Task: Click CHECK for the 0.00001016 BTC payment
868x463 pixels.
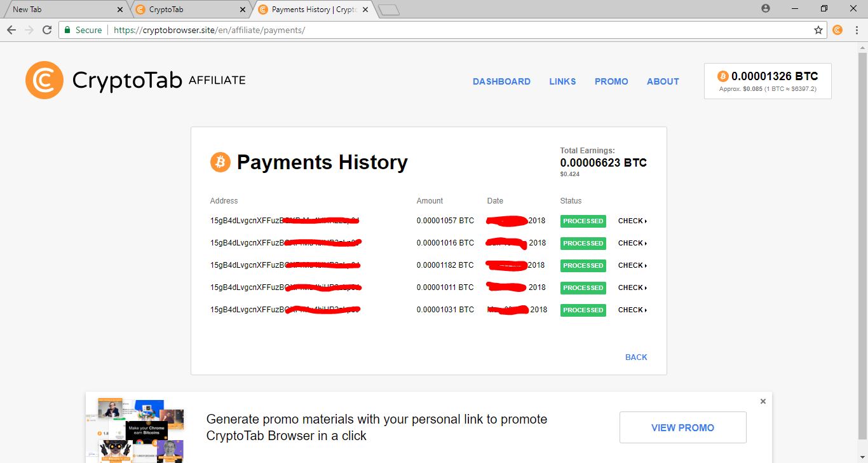Action: tap(632, 244)
